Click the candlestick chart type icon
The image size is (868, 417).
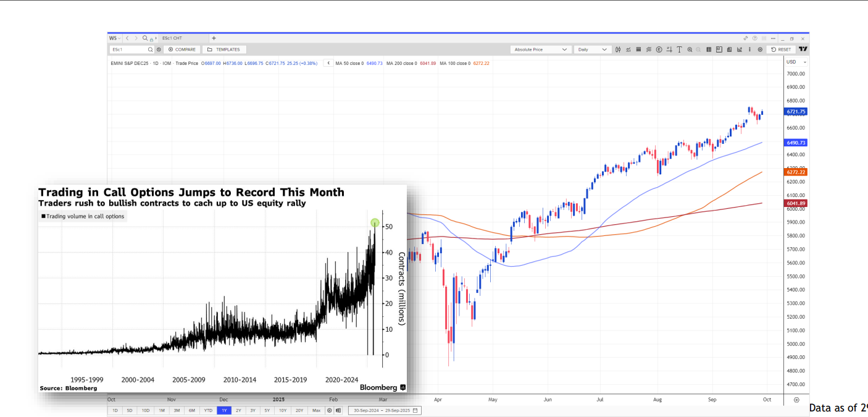pyautogui.click(x=619, y=49)
